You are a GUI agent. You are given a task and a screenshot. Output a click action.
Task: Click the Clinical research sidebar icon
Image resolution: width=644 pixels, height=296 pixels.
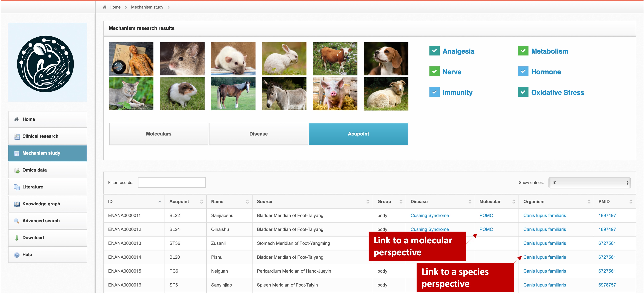(x=17, y=136)
